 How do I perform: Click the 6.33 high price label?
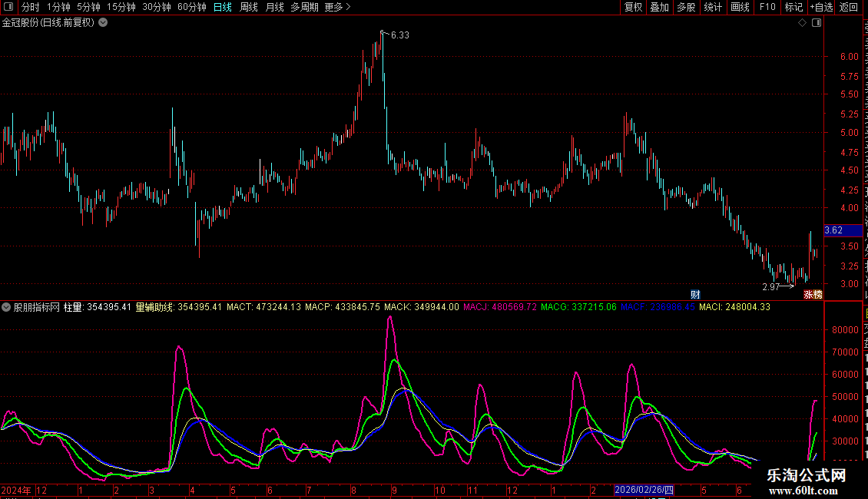399,35
